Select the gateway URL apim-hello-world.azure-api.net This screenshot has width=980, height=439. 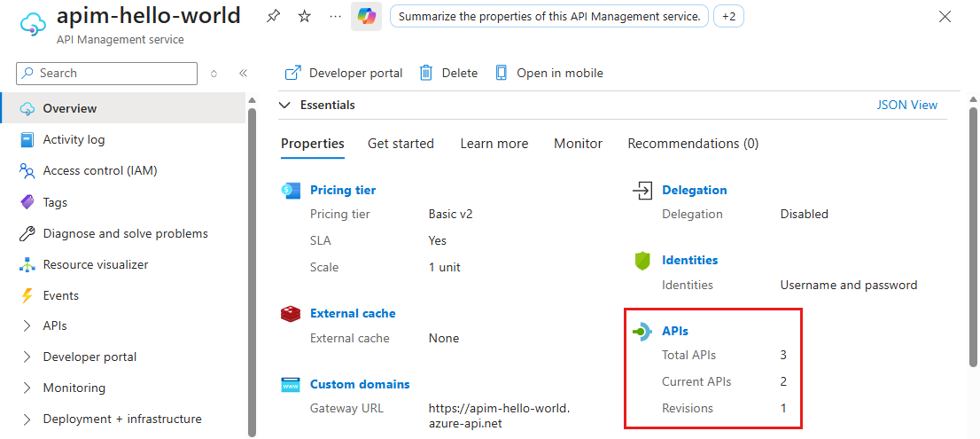tap(500, 417)
